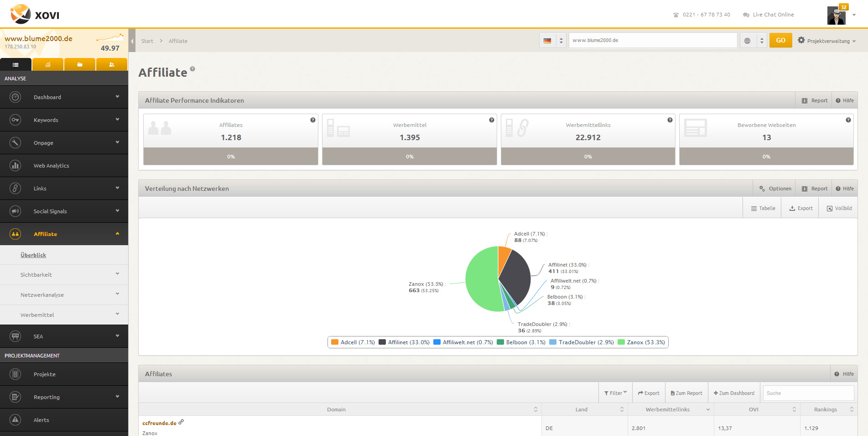Viewport: 868px width, 436px height.
Task: Open the German flag country selector
Action: 553,40
